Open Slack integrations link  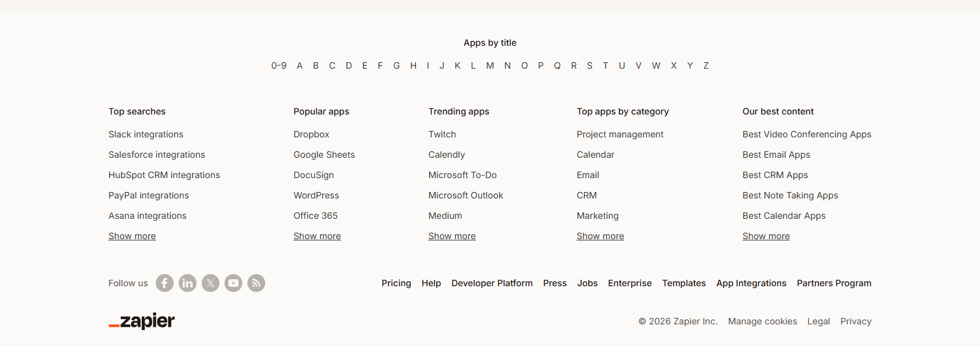[x=146, y=134]
